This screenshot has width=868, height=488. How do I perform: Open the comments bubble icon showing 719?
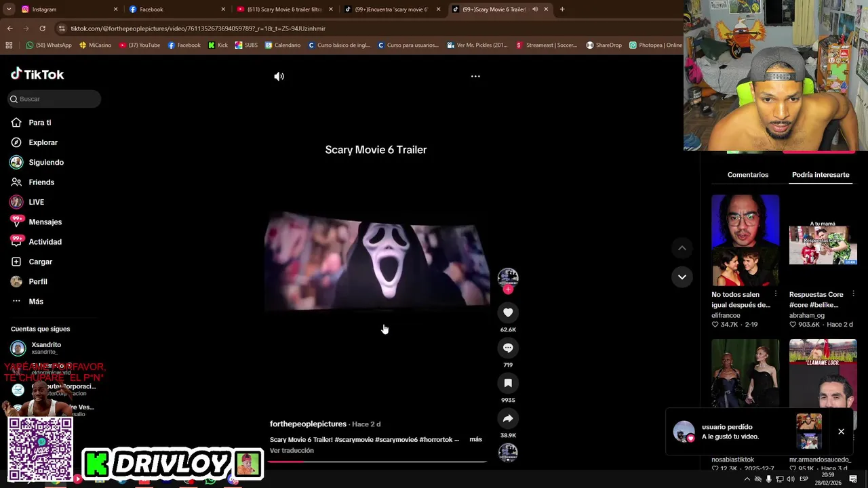[x=508, y=348]
